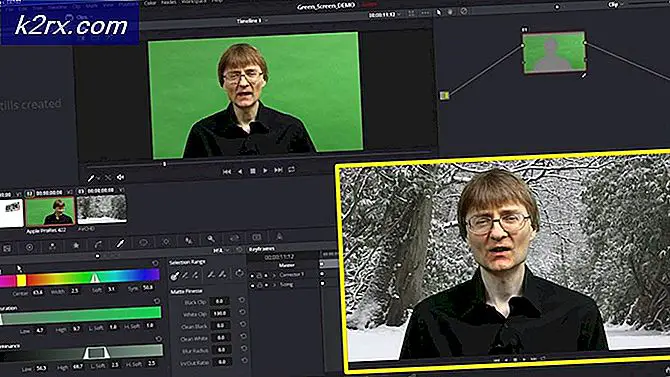Select the snowy forest clip thumbnail 03
Viewport: 670px width, 377px height.
tap(102, 209)
